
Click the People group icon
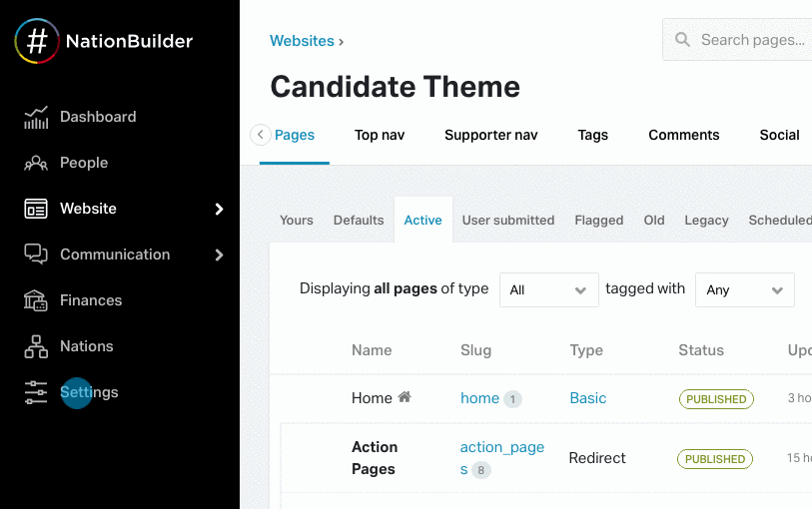click(x=36, y=163)
